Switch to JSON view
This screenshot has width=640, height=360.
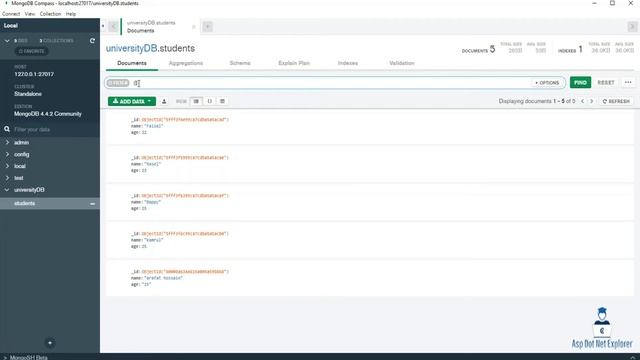pyautogui.click(x=209, y=101)
